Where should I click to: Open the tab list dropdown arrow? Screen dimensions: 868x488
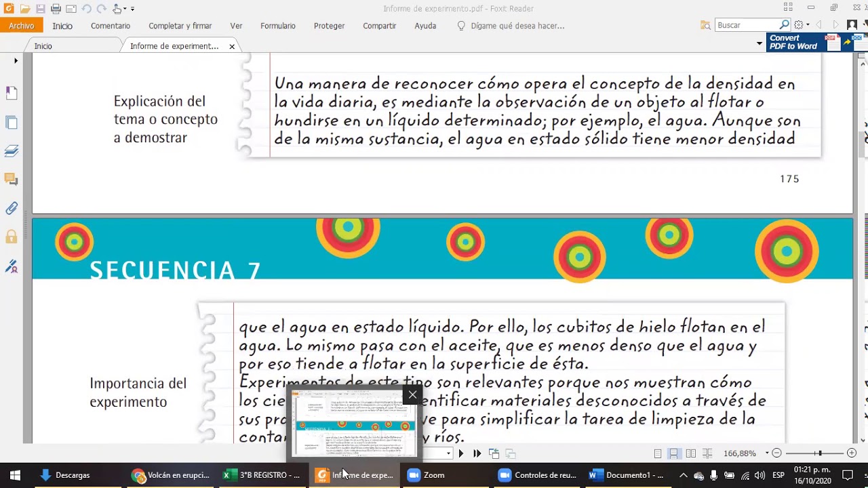pos(759,43)
